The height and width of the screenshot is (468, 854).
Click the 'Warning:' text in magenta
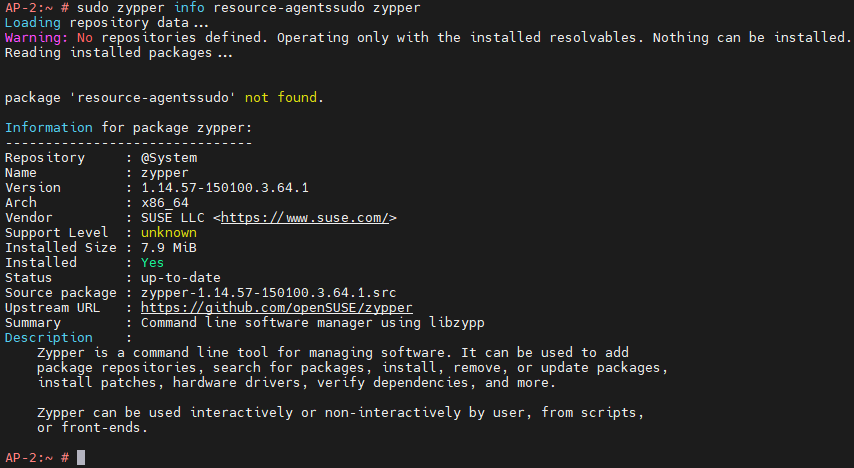[36, 38]
